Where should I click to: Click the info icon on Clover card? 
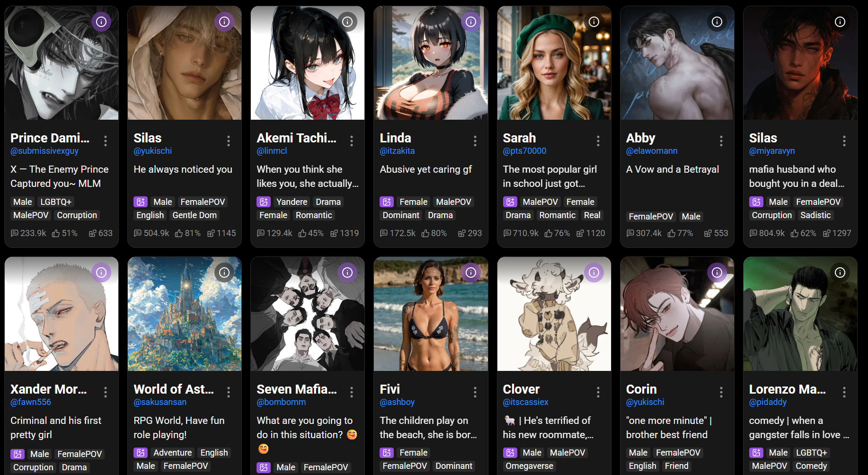(594, 273)
